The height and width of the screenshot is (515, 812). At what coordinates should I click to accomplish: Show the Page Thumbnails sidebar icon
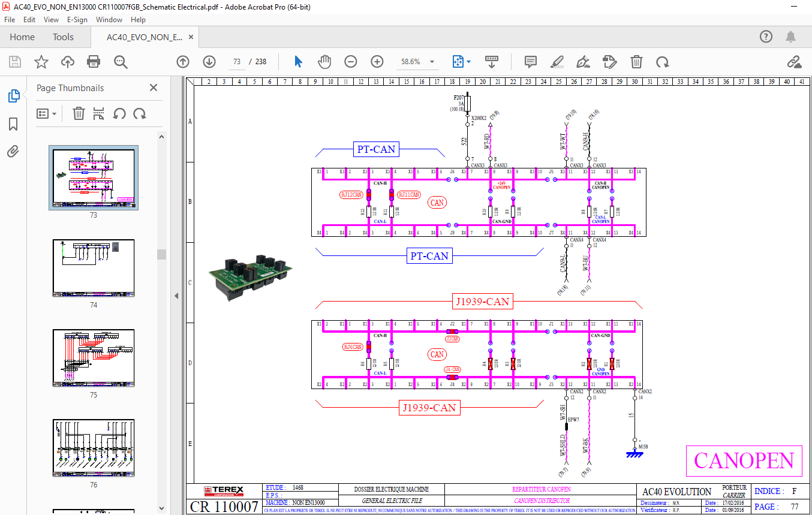[x=13, y=96]
